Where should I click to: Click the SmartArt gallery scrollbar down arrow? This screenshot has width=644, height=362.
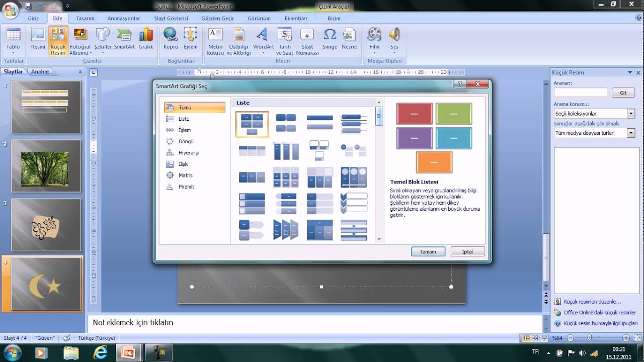click(378, 239)
